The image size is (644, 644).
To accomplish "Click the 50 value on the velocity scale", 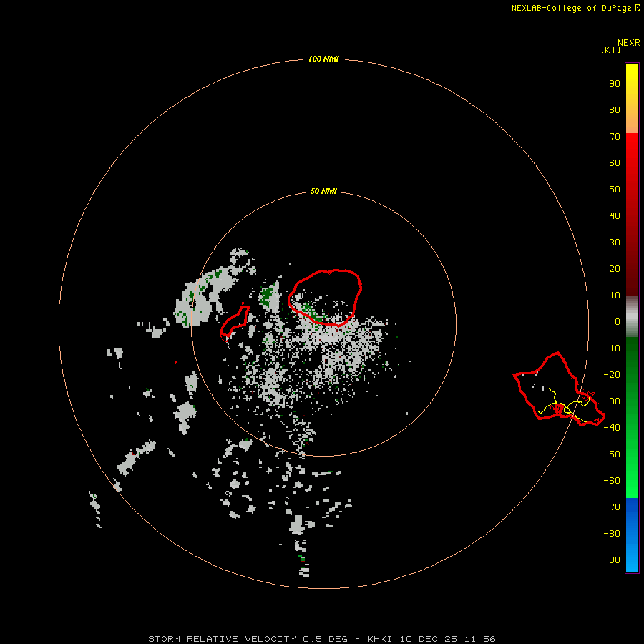I will point(615,190).
